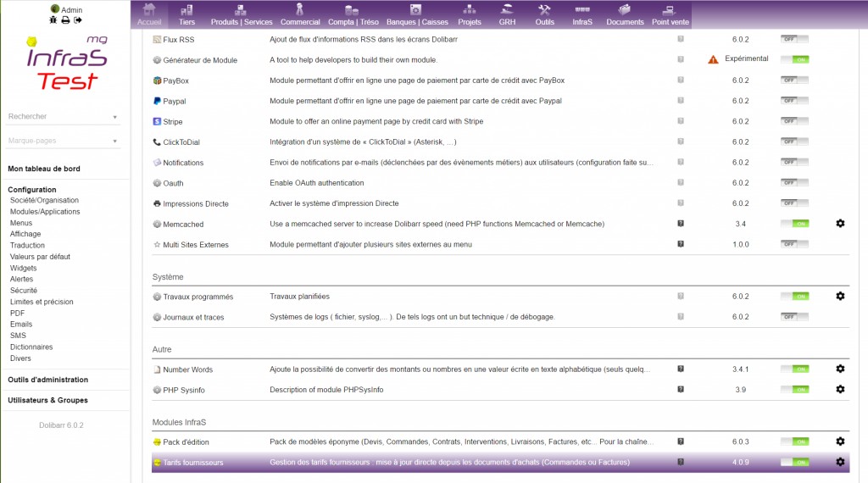Go to Société/Organisation configuration
The width and height of the screenshot is (868, 483).
[44, 200]
